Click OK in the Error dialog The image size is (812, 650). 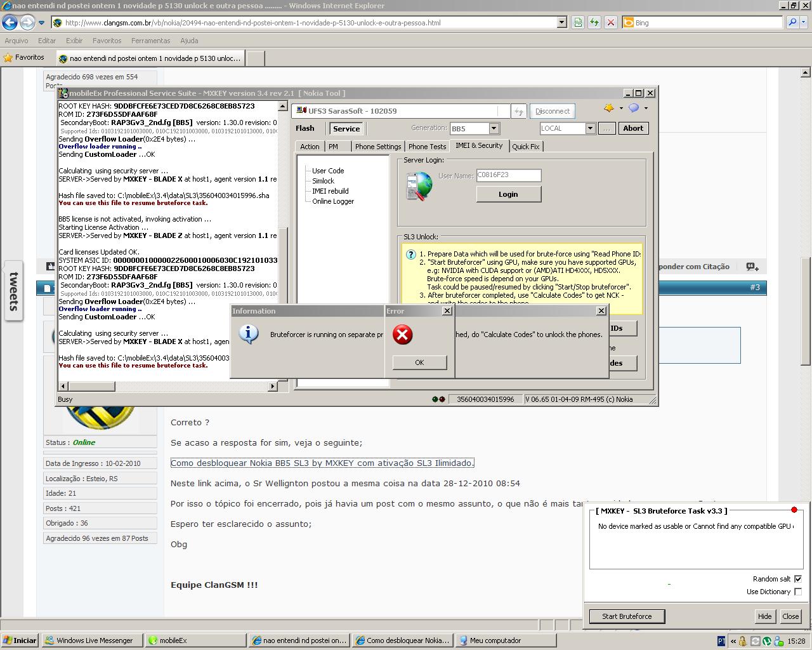click(419, 362)
